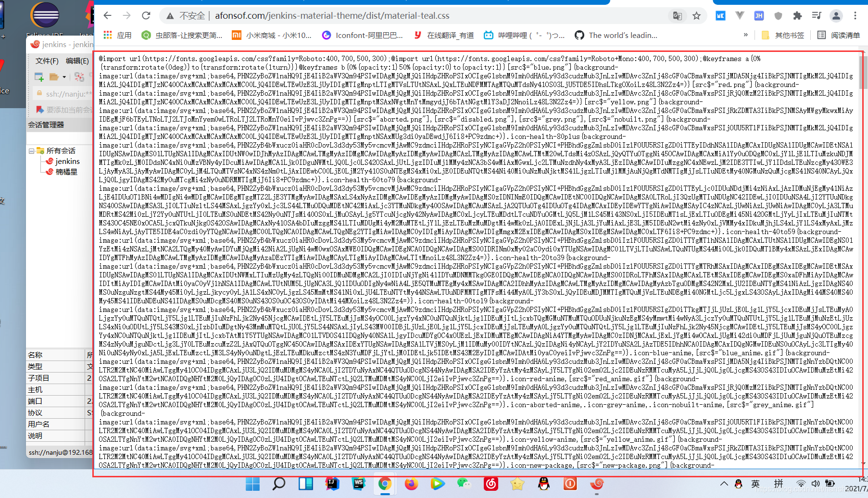Open the JH extension icon
This screenshot has height=498, width=868.
pyautogui.click(x=759, y=16)
